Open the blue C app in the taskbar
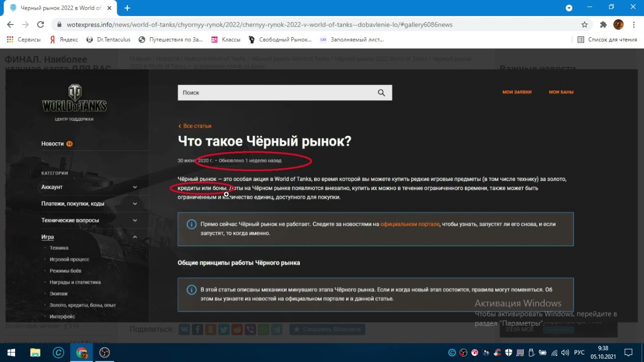 [58, 352]
